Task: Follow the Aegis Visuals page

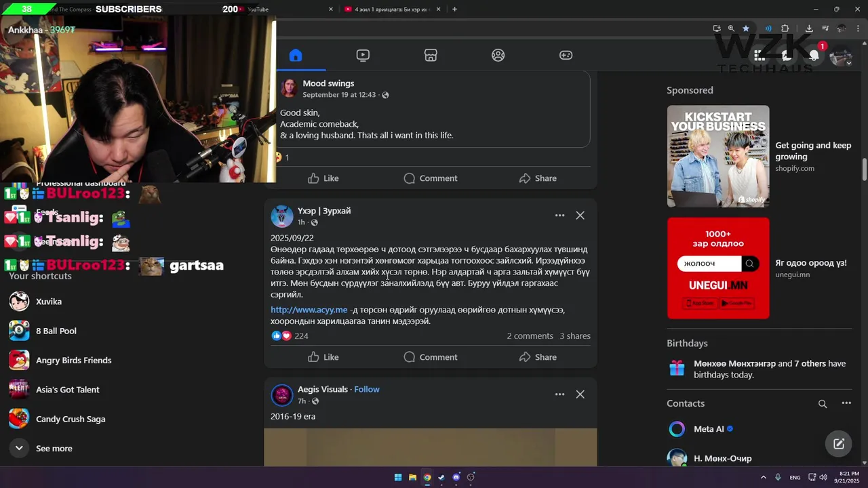Action: (x=367, y=390)
